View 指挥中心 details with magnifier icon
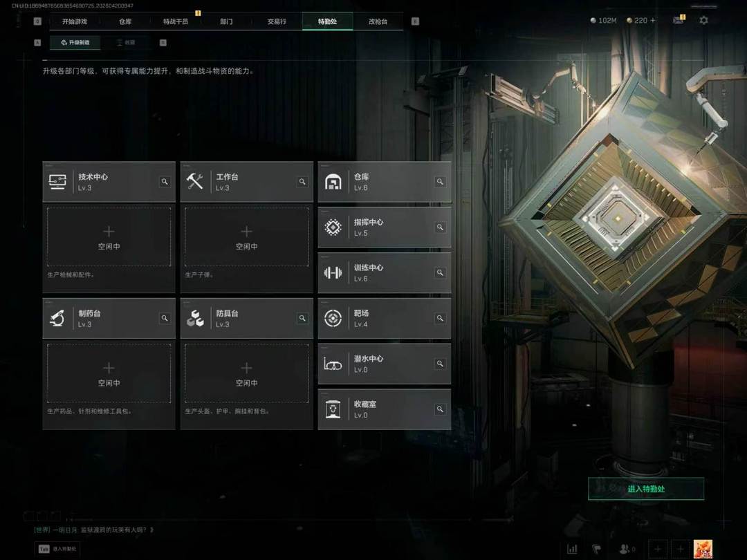 (440, 227)
